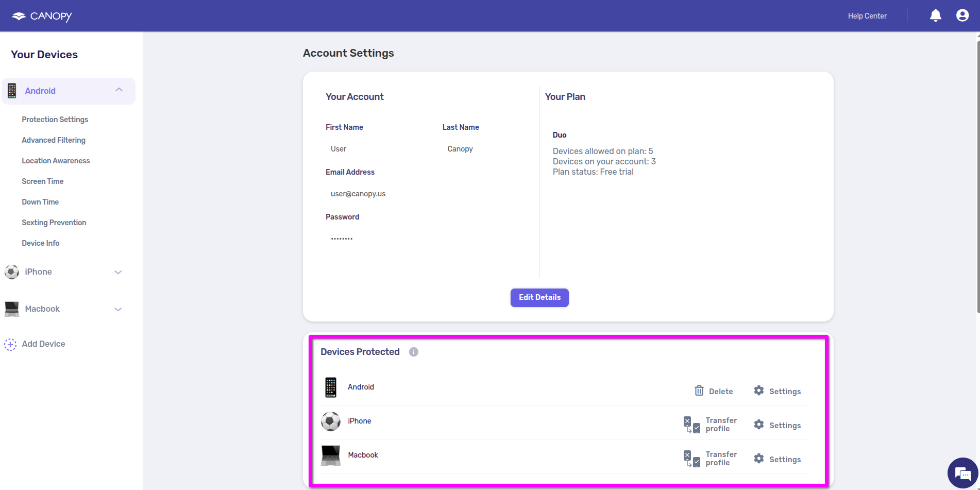Click the Last Name field showing Canopy

point(460,149)
